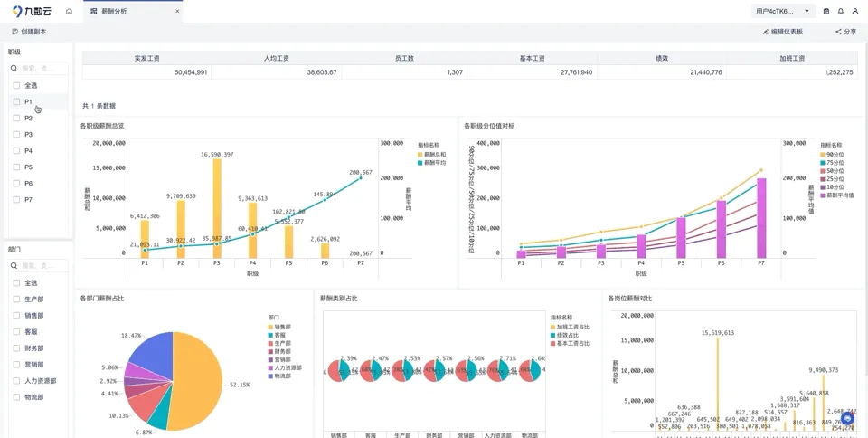
Task: Toggle 50分位 legend entry
Action: pos(832,170)
